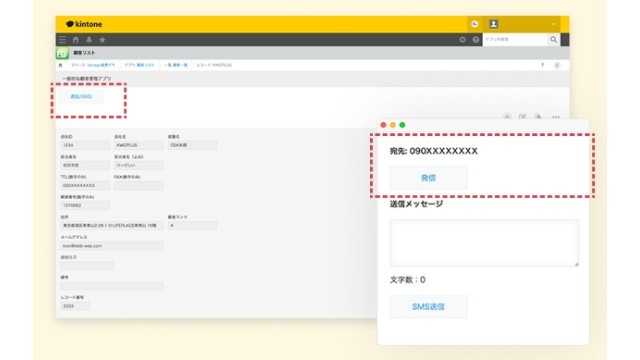Viewport: 640px width, 360px height.
Task: Click the customer rank field value A
Action: tap(192, 225)
